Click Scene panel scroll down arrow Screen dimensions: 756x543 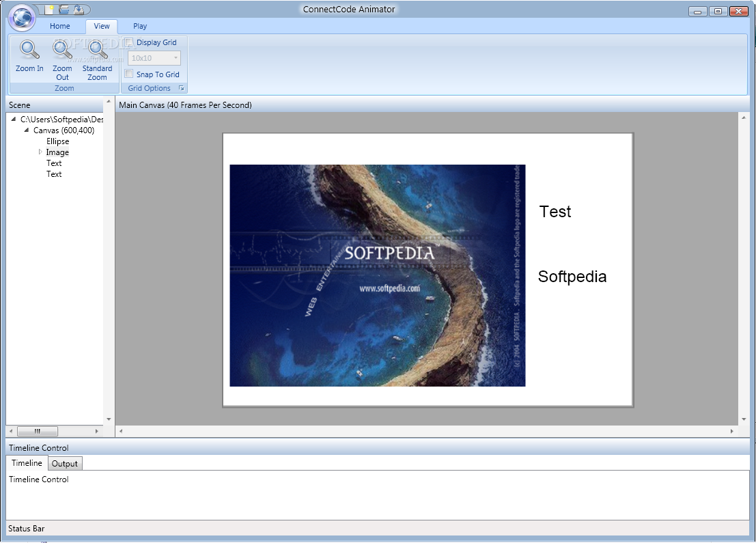pyautogui.click(x=109, y=419)
